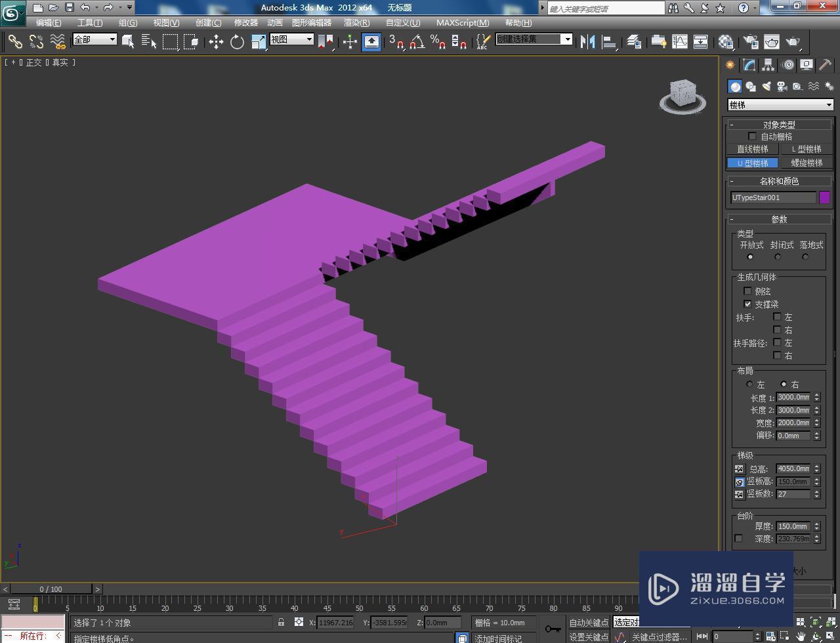Viewport: 840px width, 643px height.
Task: Click Use Pivot Point Center icon
Action: click(x=325, y=42)
